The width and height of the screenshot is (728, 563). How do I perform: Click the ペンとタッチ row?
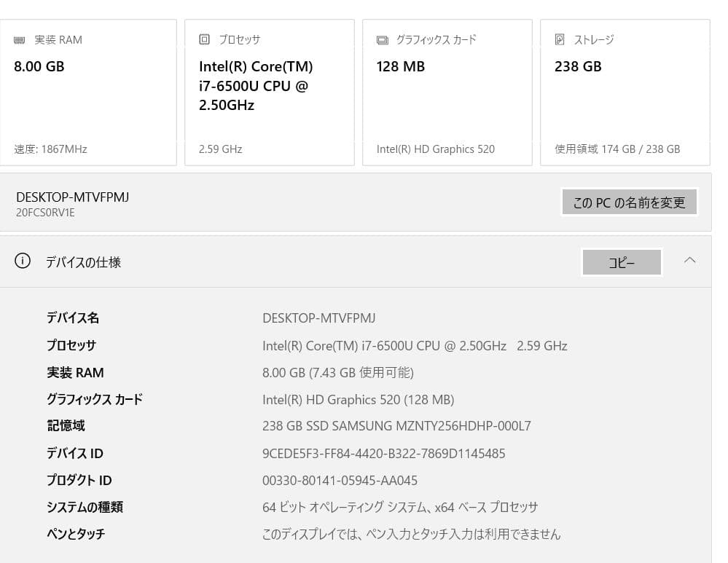tap(75, 534)
